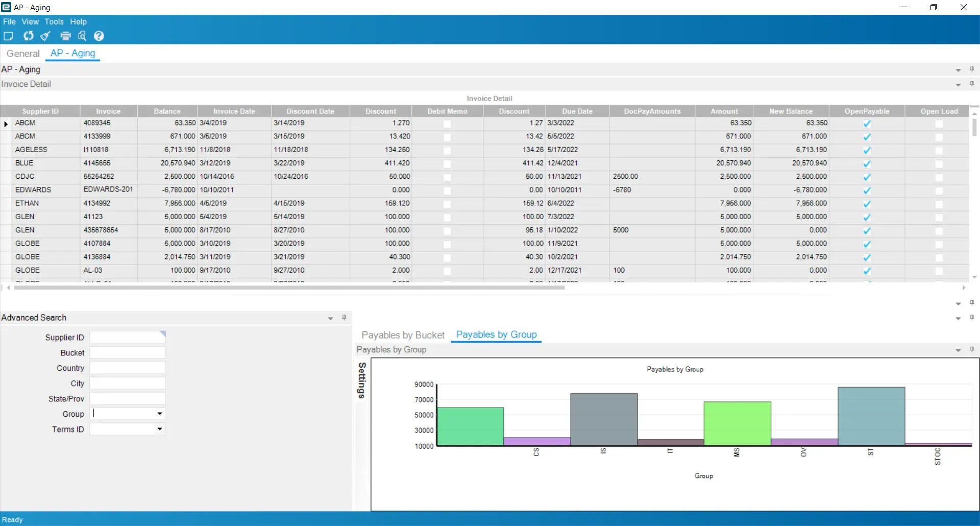This screenshot has height=526, width=980.
Task: Click the teal ST bar in chart
Action: pyautogui.click(x=871, y=416)
